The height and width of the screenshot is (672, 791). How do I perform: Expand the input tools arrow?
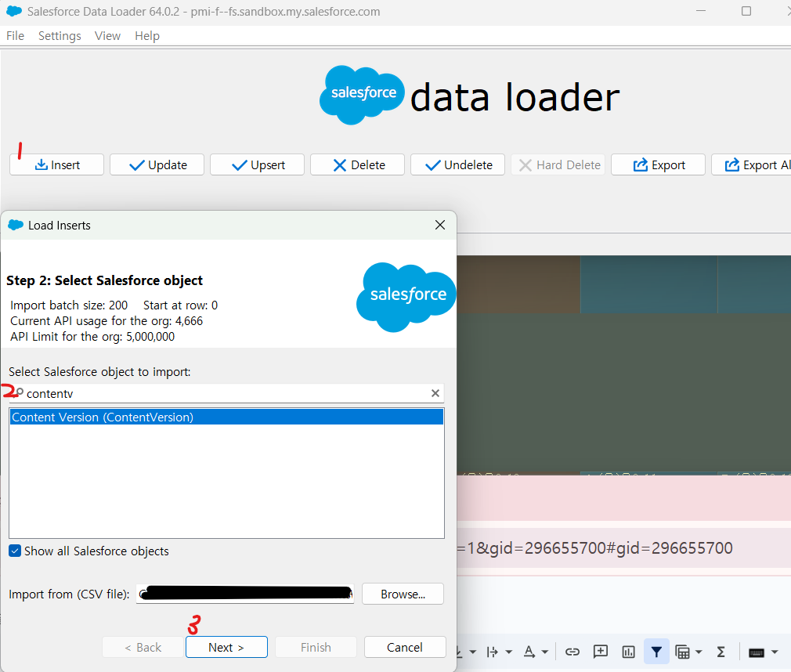tap(775, 652)
